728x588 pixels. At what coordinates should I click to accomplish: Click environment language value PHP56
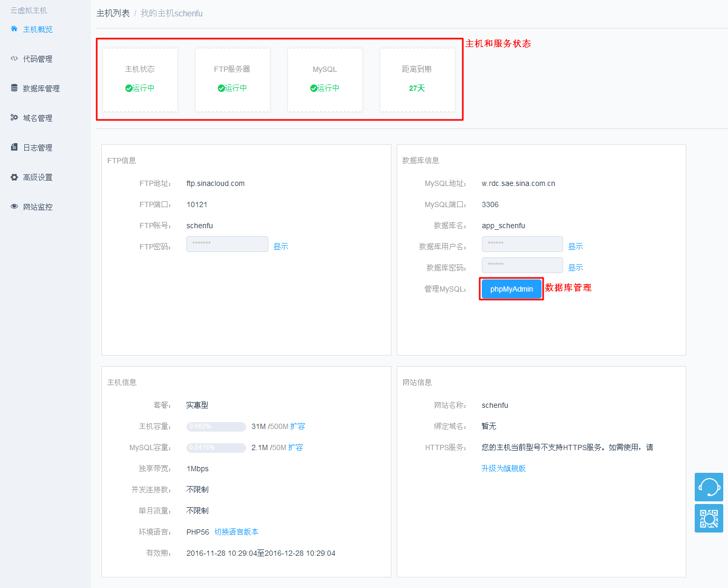point(198,532)
